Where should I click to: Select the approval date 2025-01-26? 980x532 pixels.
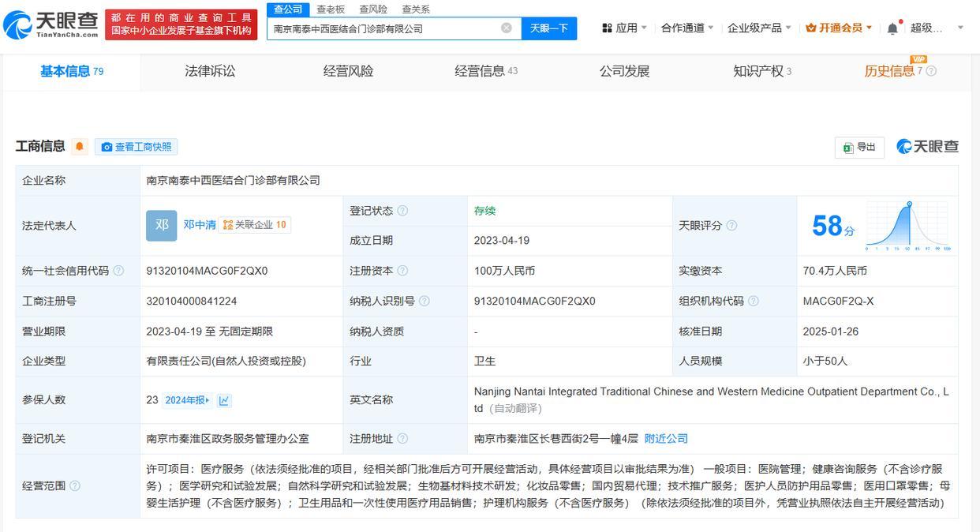pyautogui.click(x=830, y=332)
